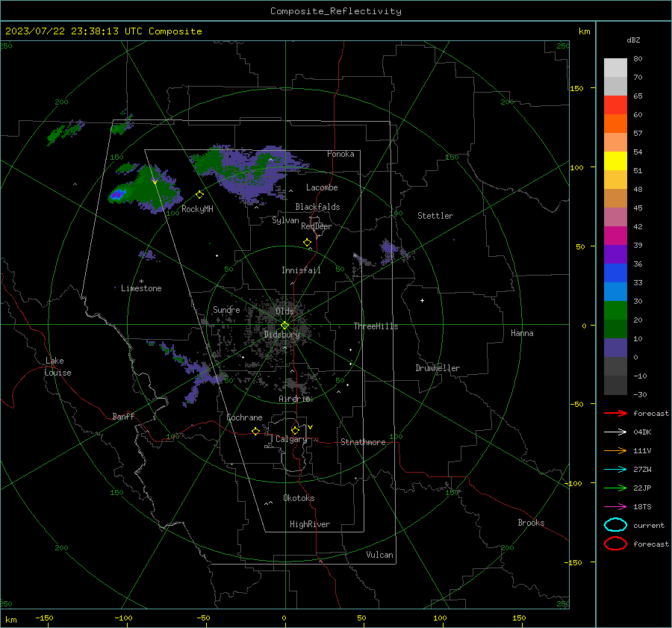This screenshot has width=672, height=628.
Task: Click the Lake Louise label
Action: click(57, 367)
